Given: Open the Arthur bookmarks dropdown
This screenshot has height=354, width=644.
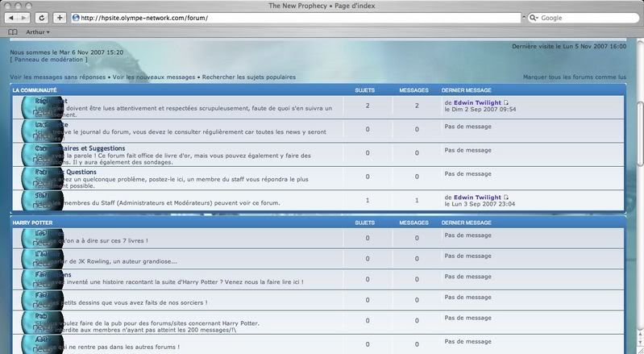Looking at the screenshot, I should point(37,32).
